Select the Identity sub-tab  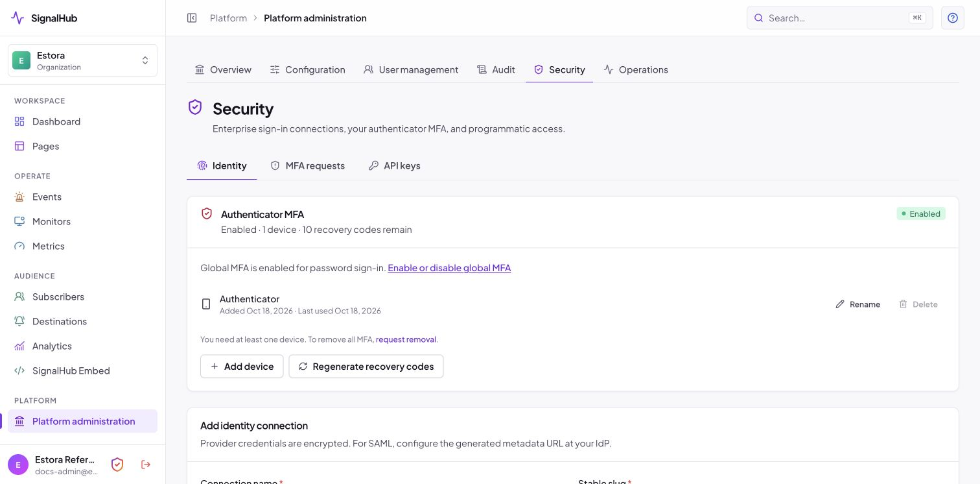click(x=222, y=165)
